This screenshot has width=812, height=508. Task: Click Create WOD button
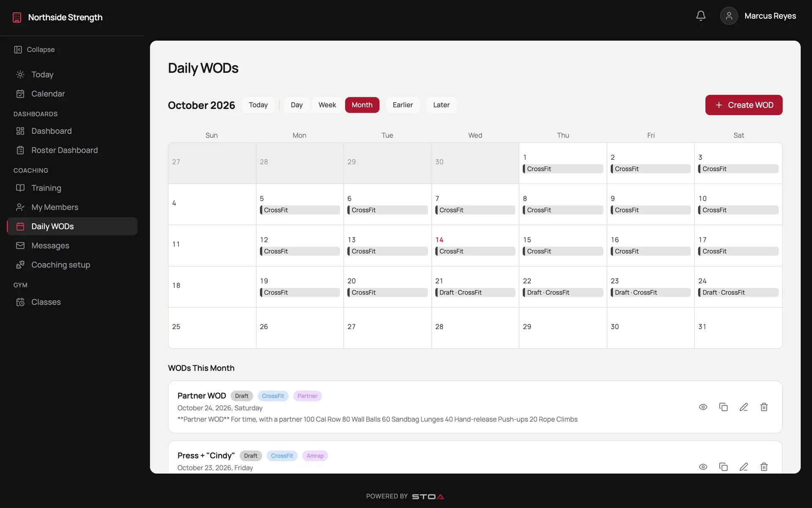(744, 105)
